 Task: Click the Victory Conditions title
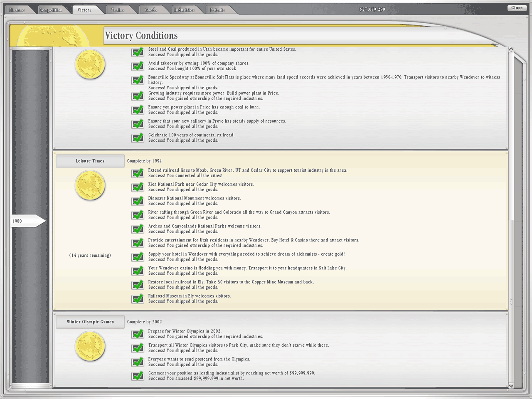tap(141, 36)
